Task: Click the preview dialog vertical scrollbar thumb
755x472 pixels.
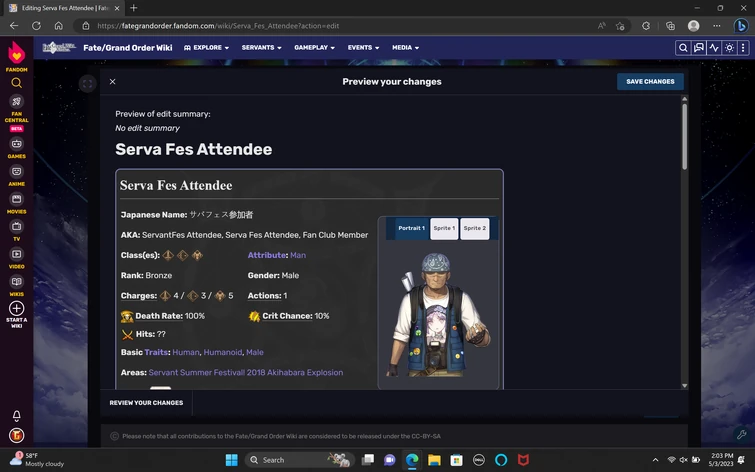Action: click(x=685, y=136)
